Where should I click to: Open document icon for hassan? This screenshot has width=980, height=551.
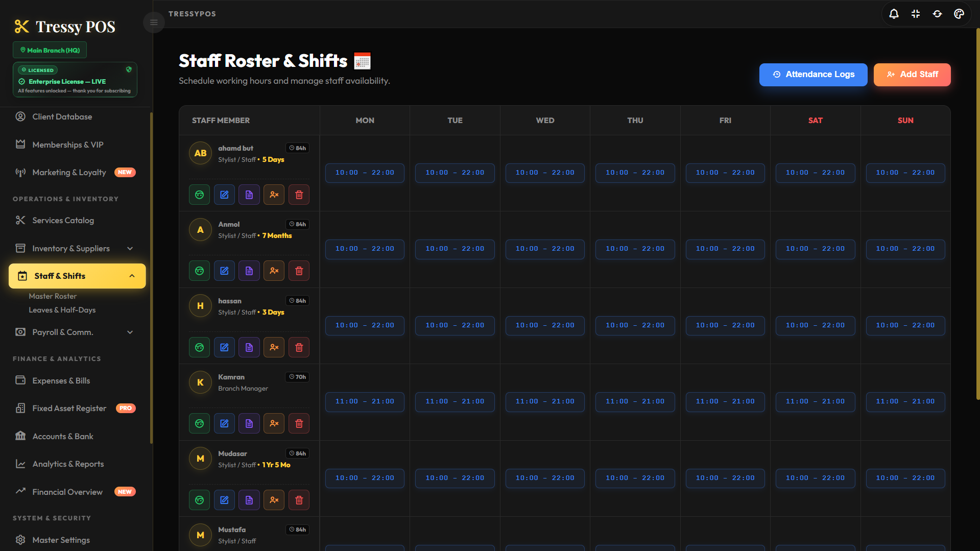point(249,347)
